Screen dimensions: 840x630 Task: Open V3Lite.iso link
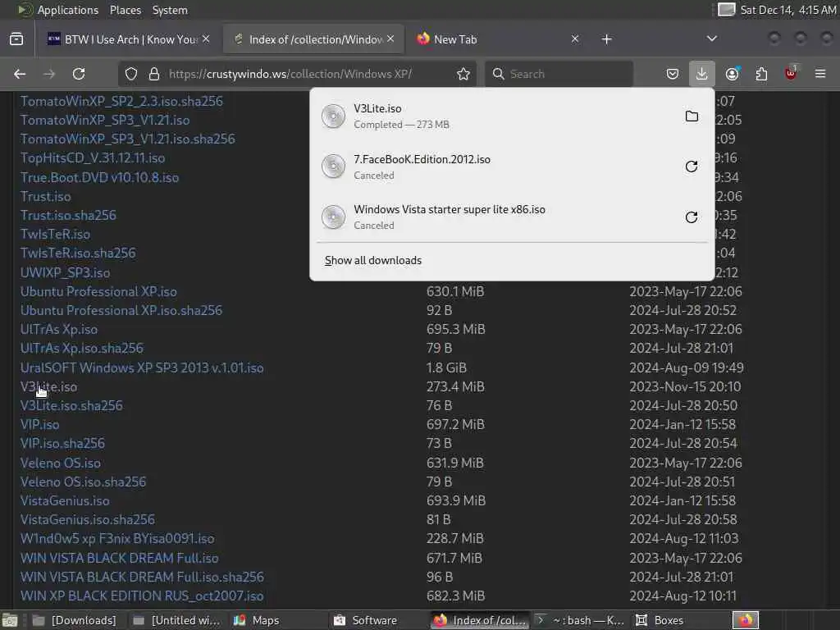pos(48,387)
